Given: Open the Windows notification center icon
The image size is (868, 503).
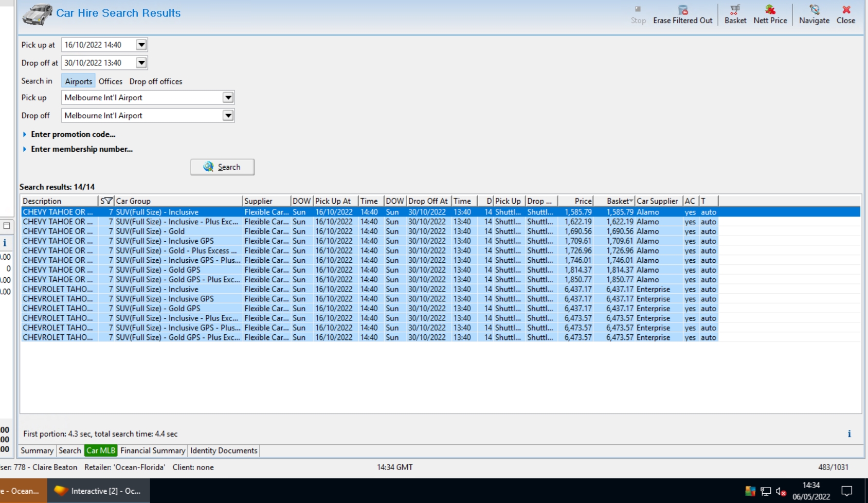Looking at the screenshot, I should pyautogui.click(x=846, y=491).
